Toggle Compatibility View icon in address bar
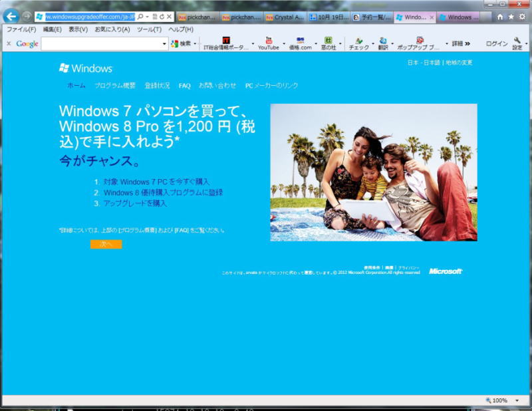This screenshot has height=411, width=532. (x=155, y=16)
